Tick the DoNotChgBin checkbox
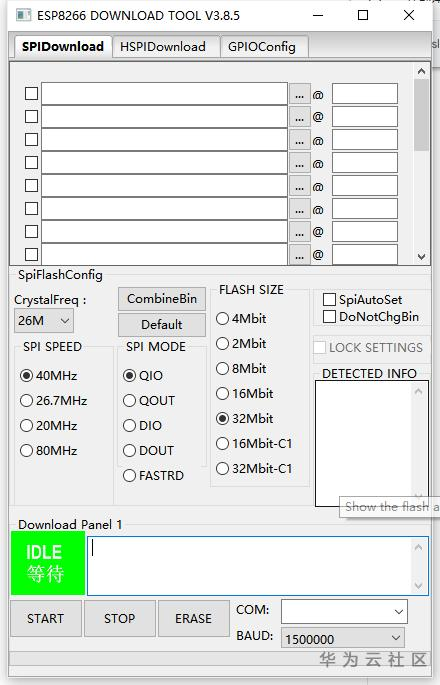The width and height of the screenshot is (440, 685). (329, 316)
